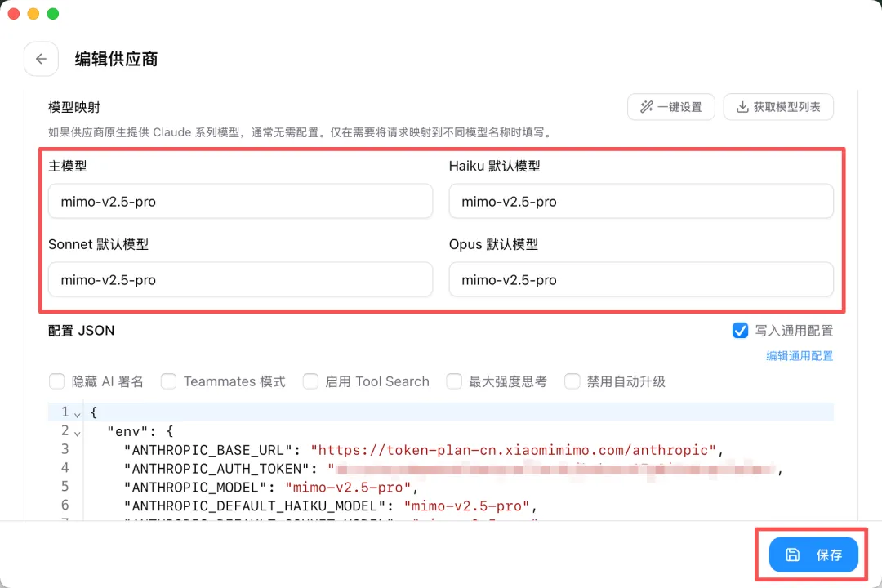Image resolution: width=882 pixels, height=588 pixels.
Task: Click into the Opus 默认模型 field
Action: click(x=640, y=279)
